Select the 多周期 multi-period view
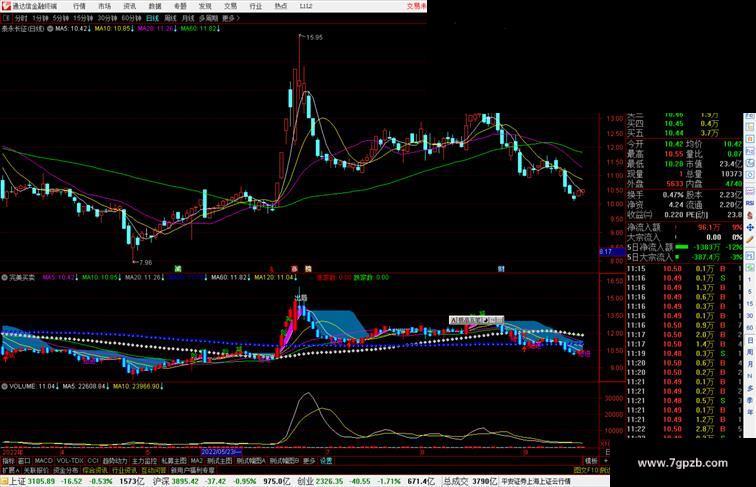756x487 pixels. [208, 18]
